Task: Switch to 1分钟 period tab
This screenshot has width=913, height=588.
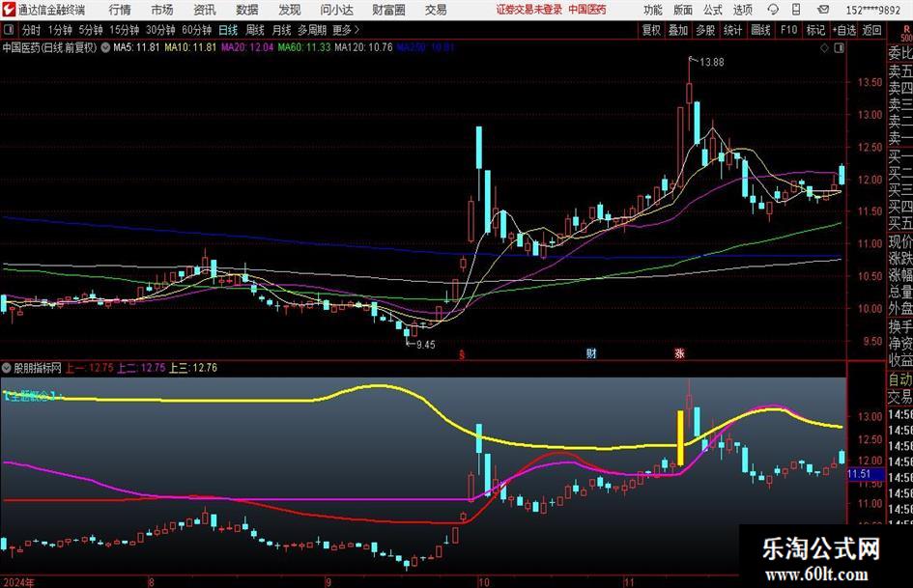Action: 60,30
